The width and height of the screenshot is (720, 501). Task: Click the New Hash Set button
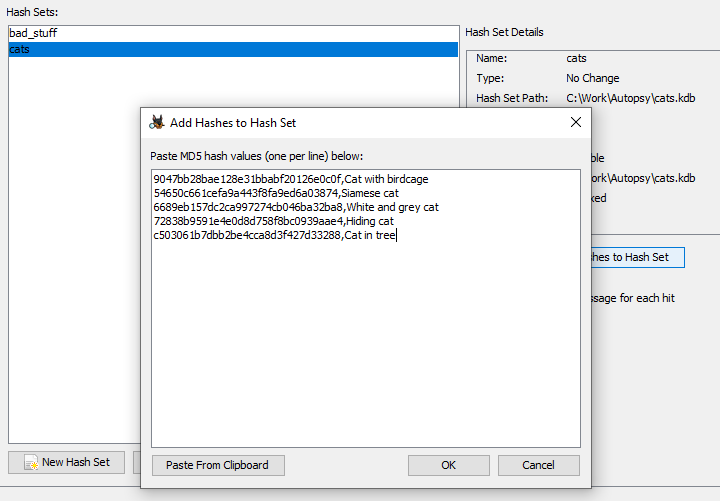tap(67, 462)
